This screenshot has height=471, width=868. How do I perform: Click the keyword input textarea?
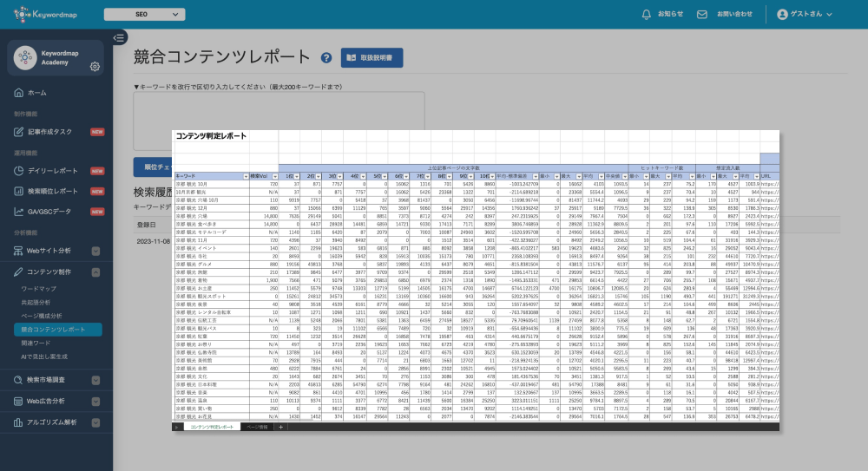point(279,121)
